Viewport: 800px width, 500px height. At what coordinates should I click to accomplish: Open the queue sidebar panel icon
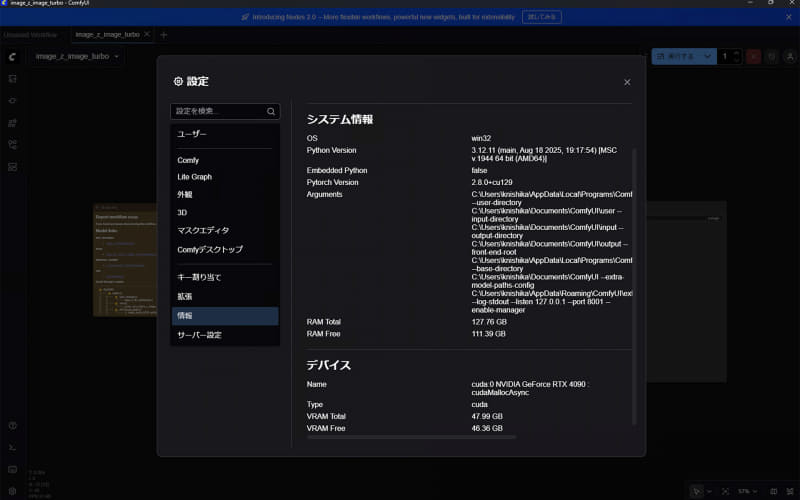(13, 79)
